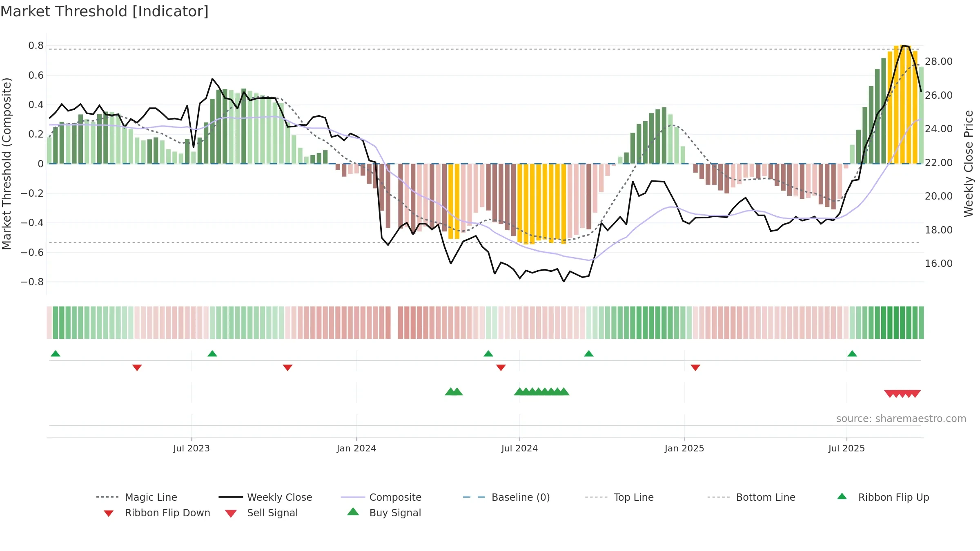
Task: Click the green ribbon flip up marker just after Jul 2025
Action: 852,353
